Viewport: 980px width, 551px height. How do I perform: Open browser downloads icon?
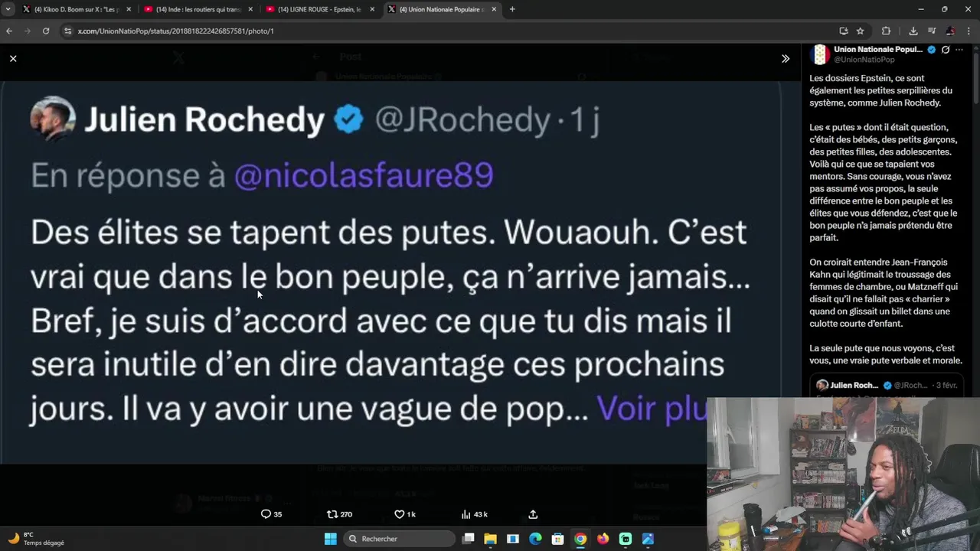click(x=913, y=31)
